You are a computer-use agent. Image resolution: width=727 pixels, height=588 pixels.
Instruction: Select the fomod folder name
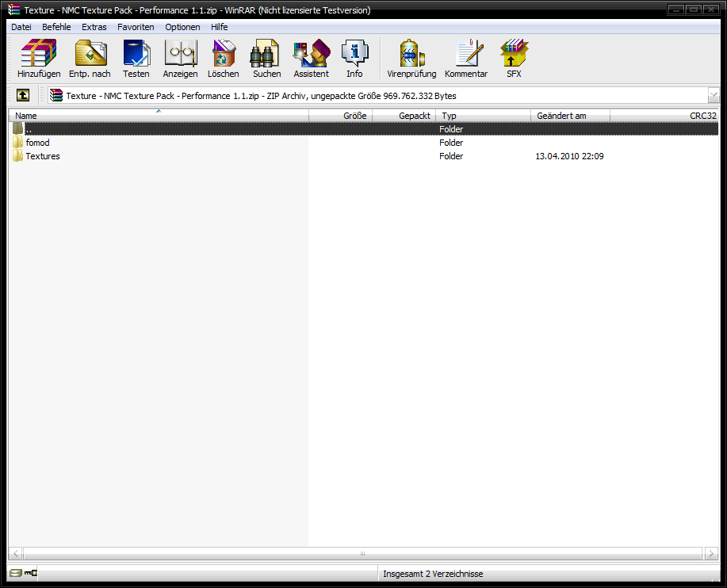(37, 143)
